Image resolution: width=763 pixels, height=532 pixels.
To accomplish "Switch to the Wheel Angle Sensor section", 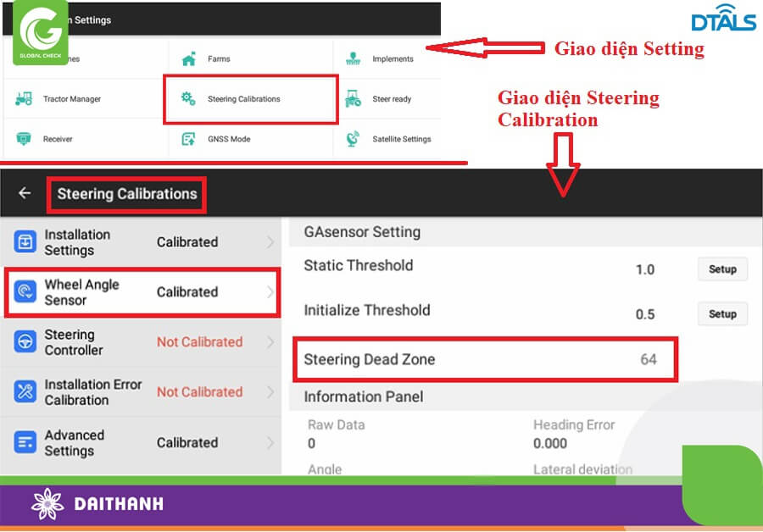I will (142, 291).
